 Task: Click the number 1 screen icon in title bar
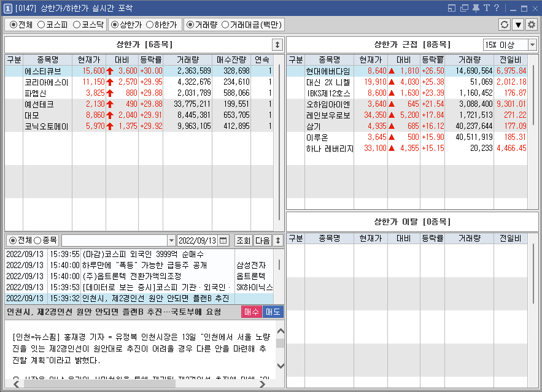click(x=7, y=9)
